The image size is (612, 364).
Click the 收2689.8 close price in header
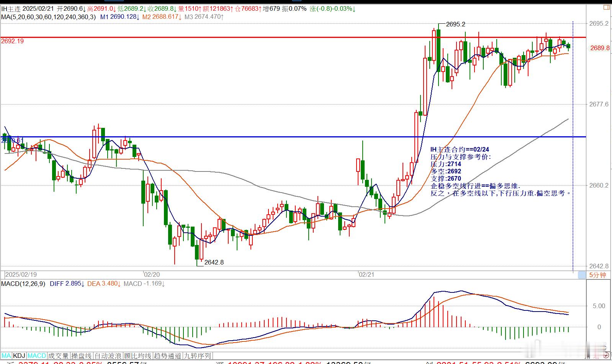(162, 8)
